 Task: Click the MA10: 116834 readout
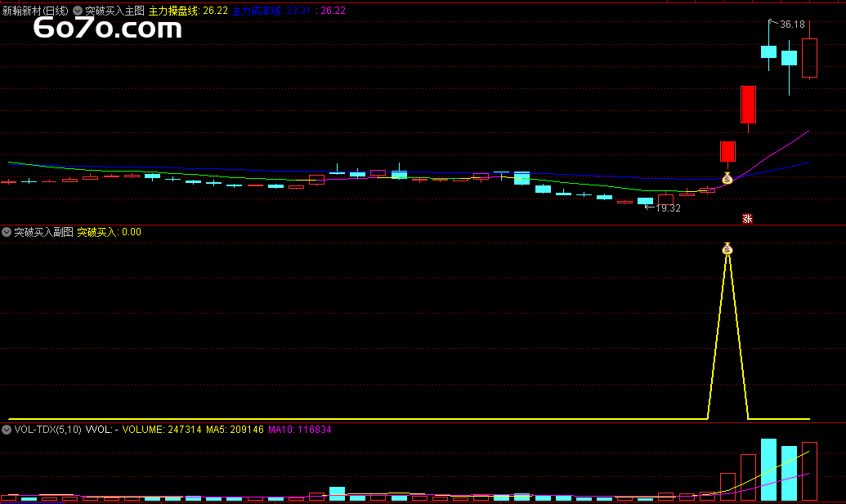coord(299,430)
